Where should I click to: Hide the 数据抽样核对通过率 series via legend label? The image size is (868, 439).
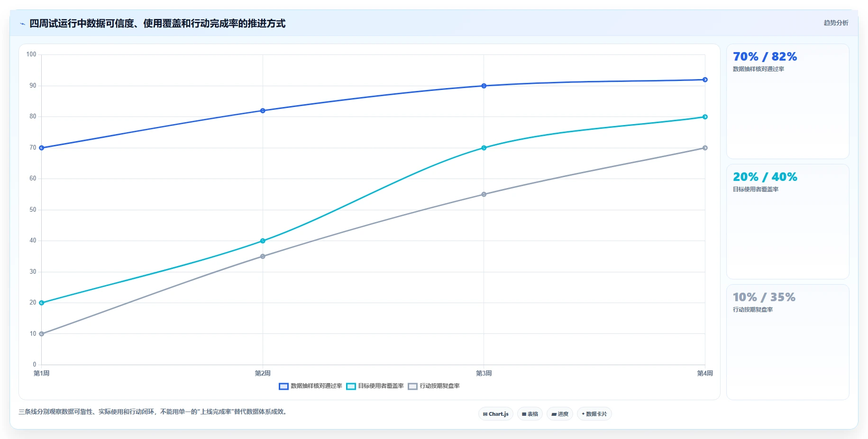(316, 386)
